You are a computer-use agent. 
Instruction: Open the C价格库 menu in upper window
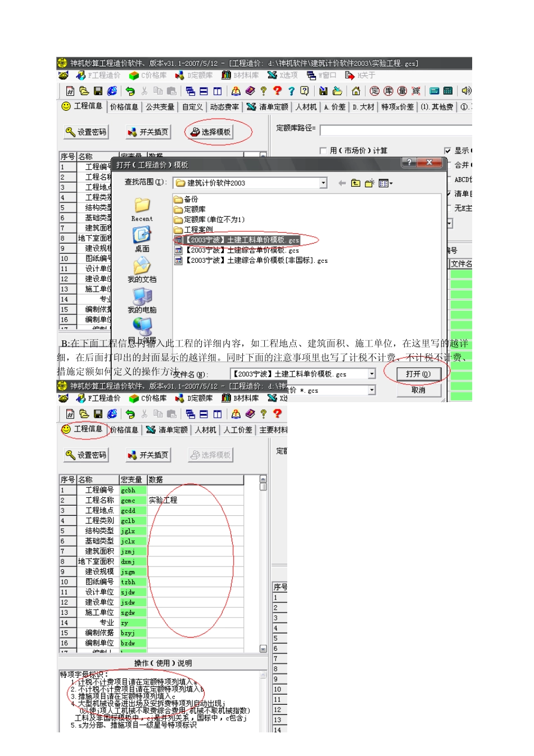click(x=148, y=75)
